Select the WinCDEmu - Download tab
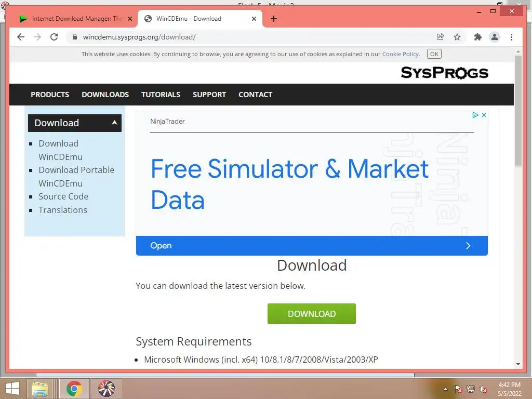The width and height of the screenshot is (532, 399). pos(199,19)
